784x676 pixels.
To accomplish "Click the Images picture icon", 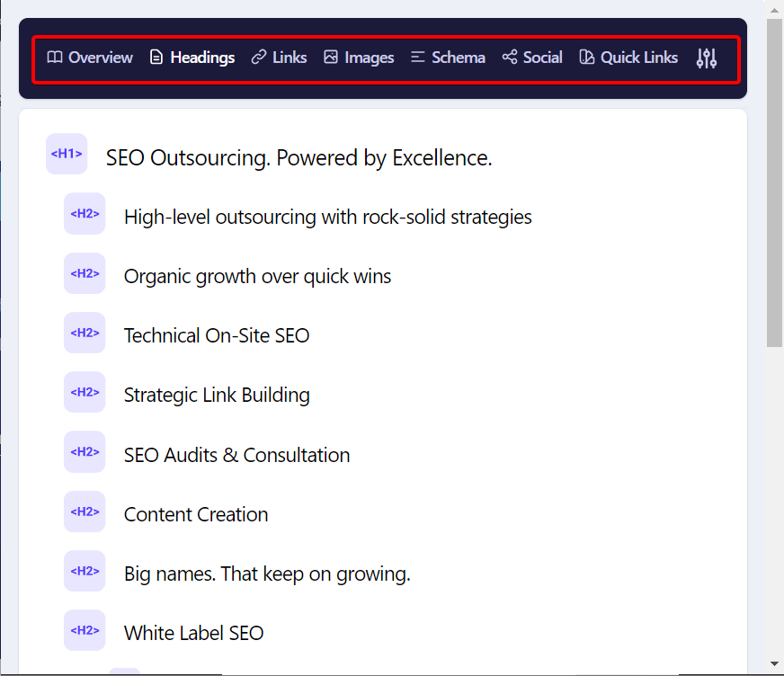I will coord(331,57).
